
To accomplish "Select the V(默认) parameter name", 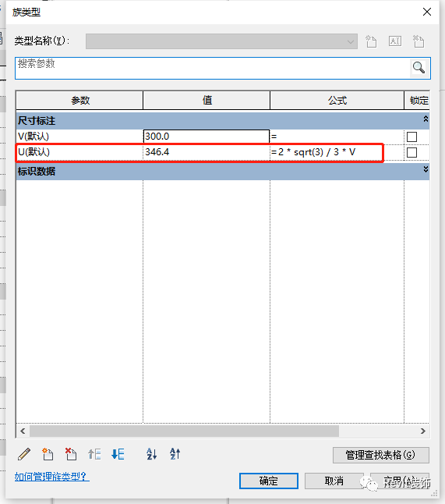I will point(34,137).
